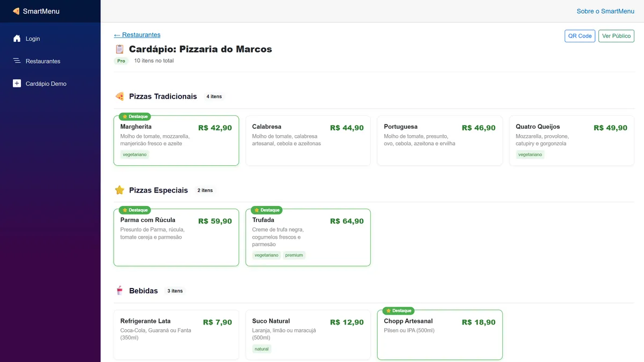Click the Pro plan badge
The image size is (644, 362).
[x=121, y=61]
